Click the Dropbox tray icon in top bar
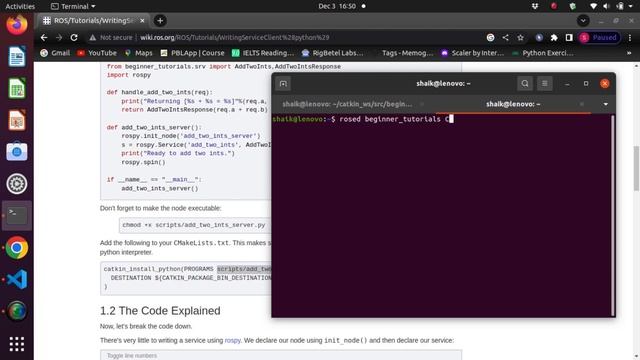This screenshot has width=640, height=360. pos(535,6)
